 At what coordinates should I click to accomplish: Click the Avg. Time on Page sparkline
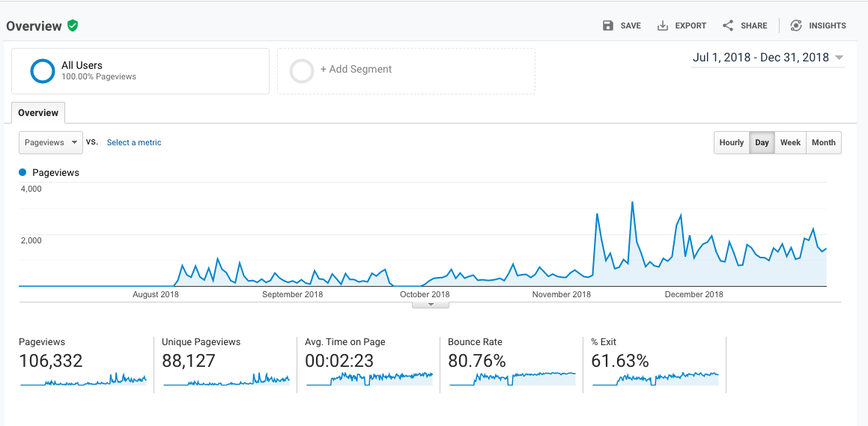point(369,378)
